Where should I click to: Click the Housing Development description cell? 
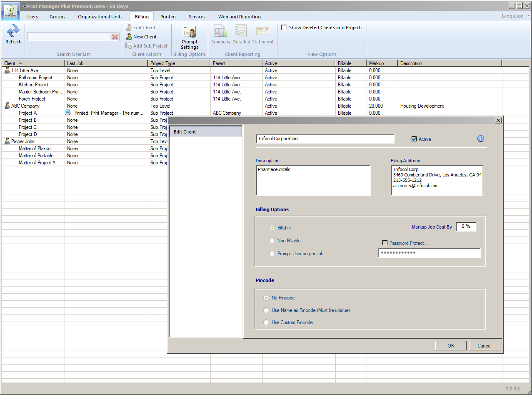pyautogui.click(x=450, y=106)
